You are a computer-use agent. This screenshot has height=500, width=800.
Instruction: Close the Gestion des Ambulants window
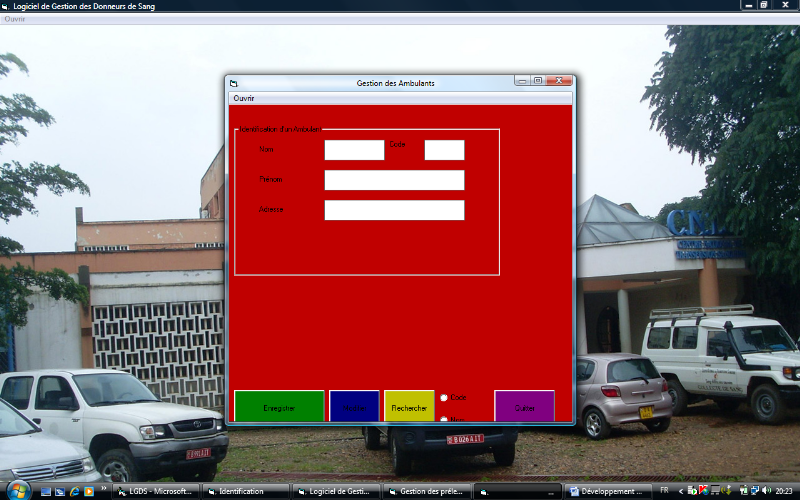click(559, 81)
